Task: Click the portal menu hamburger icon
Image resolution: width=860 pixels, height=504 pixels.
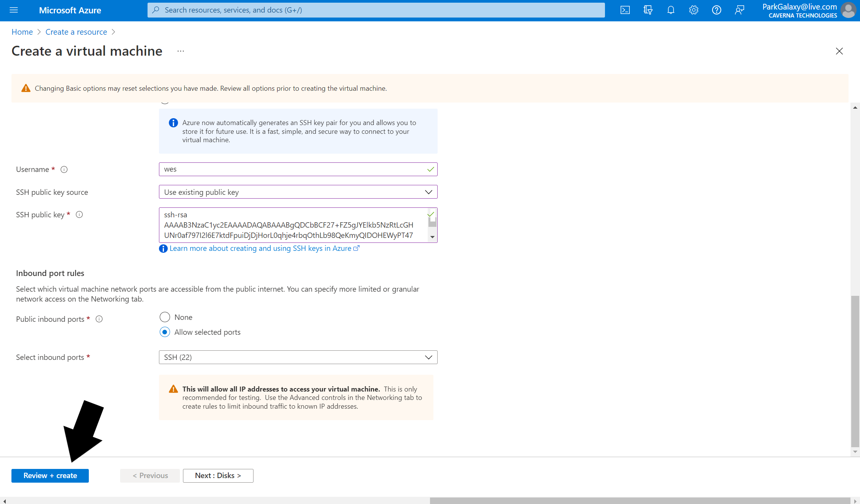Action: [13, 10]
